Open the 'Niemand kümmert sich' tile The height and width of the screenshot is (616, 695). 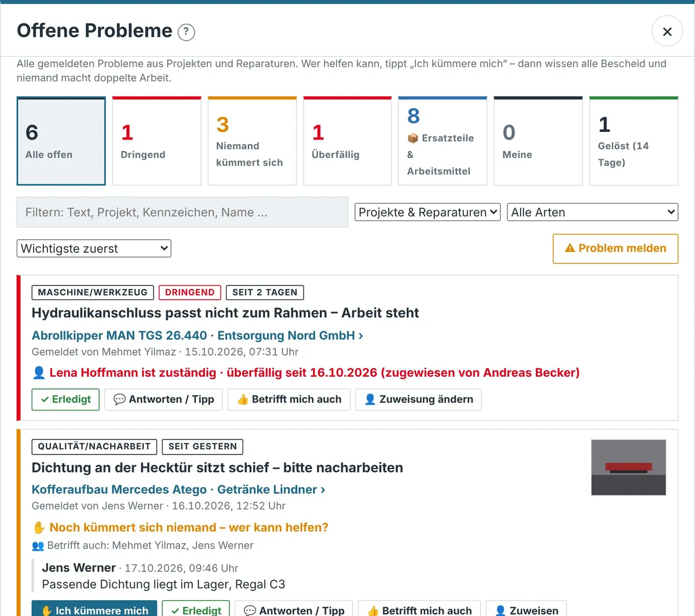click(x=252, y=141)
